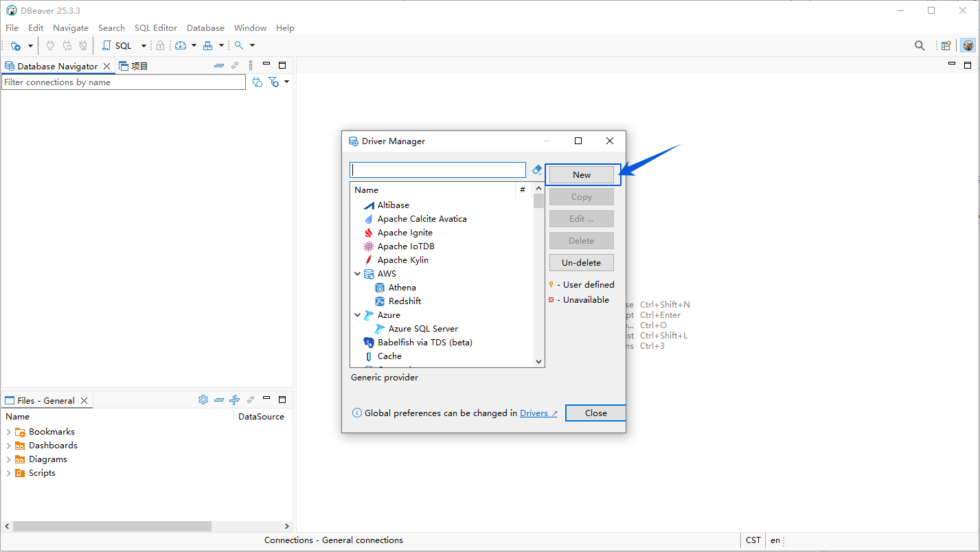
Task: Open the dropdown arrow beside New Connection icon
Action: pos(30,46)
